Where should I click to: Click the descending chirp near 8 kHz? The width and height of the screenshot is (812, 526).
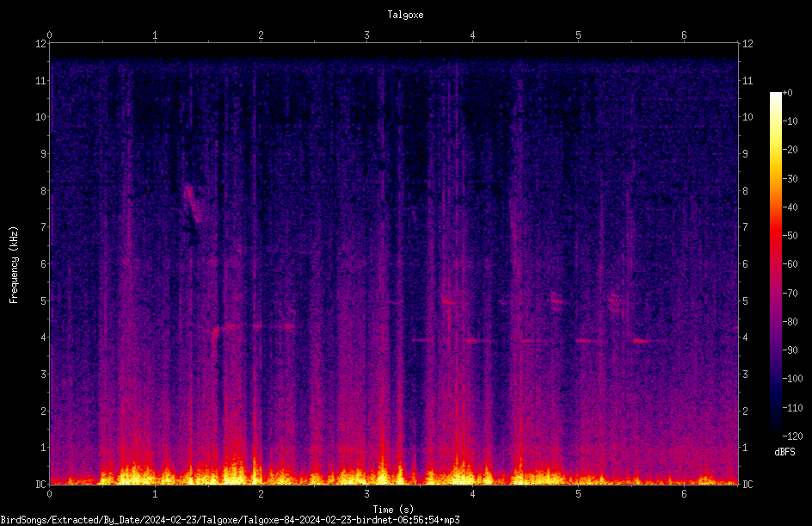point(192,204)
